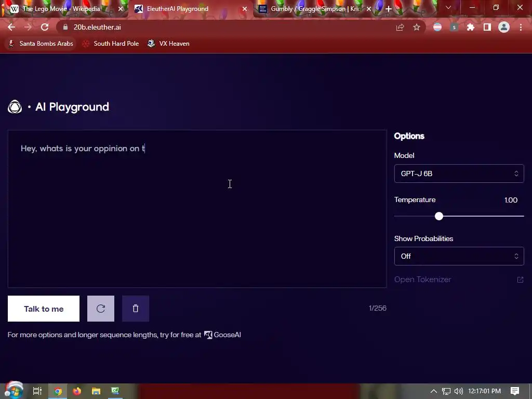Screen dimensions: 532x399
Task: Bookmark this page with the star icon
Action: tap(417, 28)
